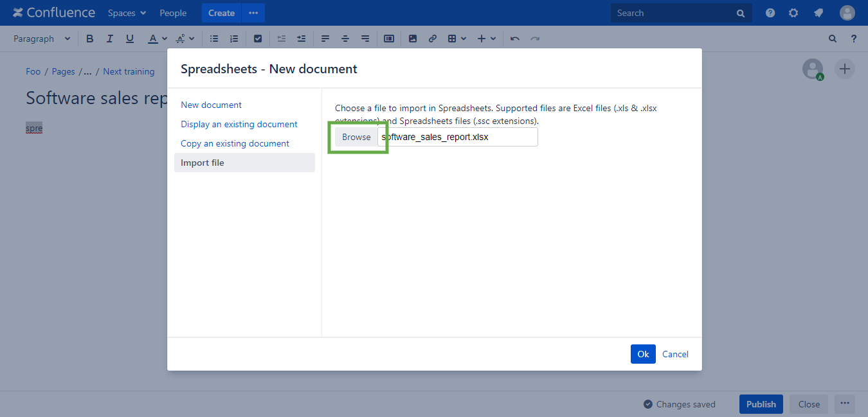Open the help question mark icon

tap(770, 13)
